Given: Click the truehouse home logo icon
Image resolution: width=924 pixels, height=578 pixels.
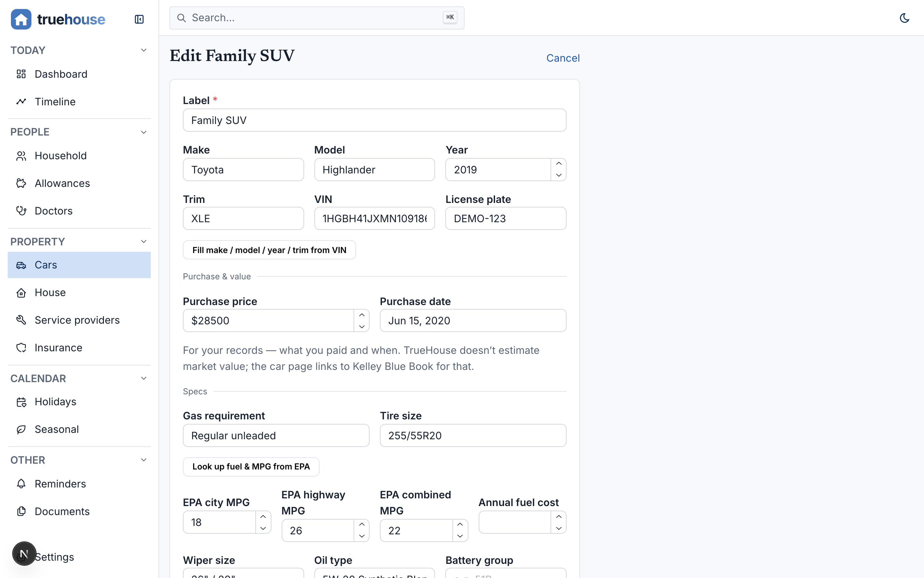Looking at the screenshot, I should pyautogui.click(x=21, y=19).
